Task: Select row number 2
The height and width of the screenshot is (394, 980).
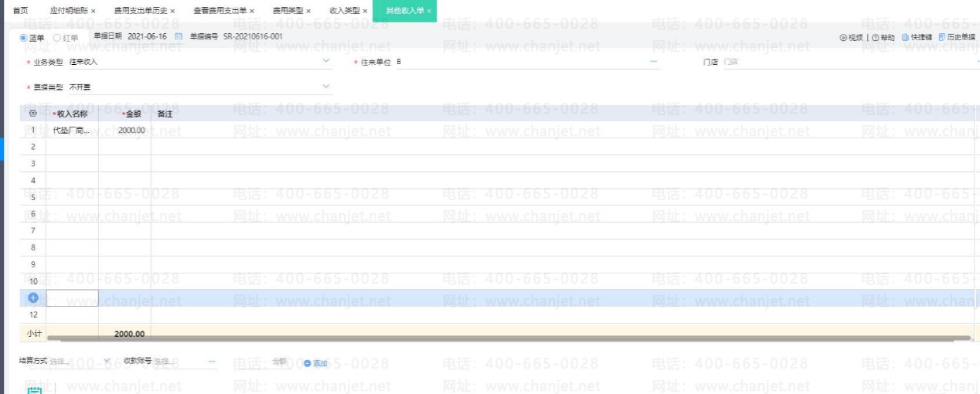Action: tap(32, 146)
